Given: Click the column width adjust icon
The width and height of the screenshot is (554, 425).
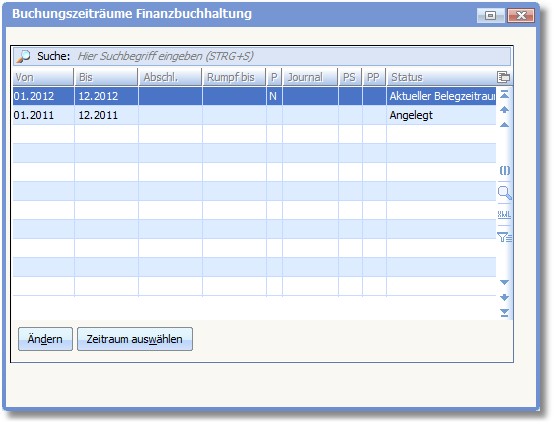Looking at the screenshot, I should pyautogui.click(x=505, y=171).
